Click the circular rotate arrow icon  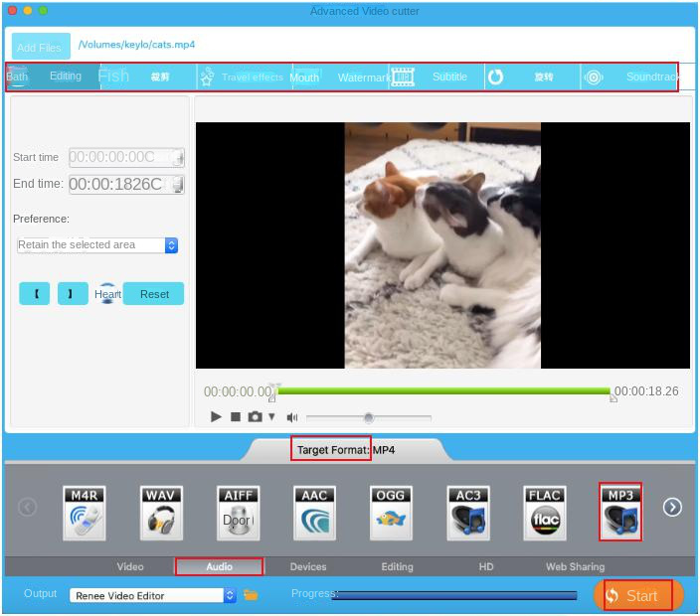pos(495,77)
